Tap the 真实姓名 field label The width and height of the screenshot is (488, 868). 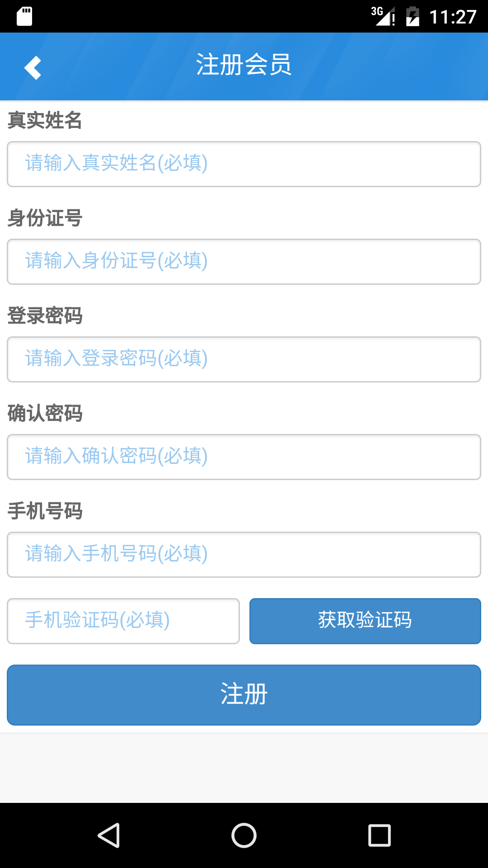(x=45, y=120)
